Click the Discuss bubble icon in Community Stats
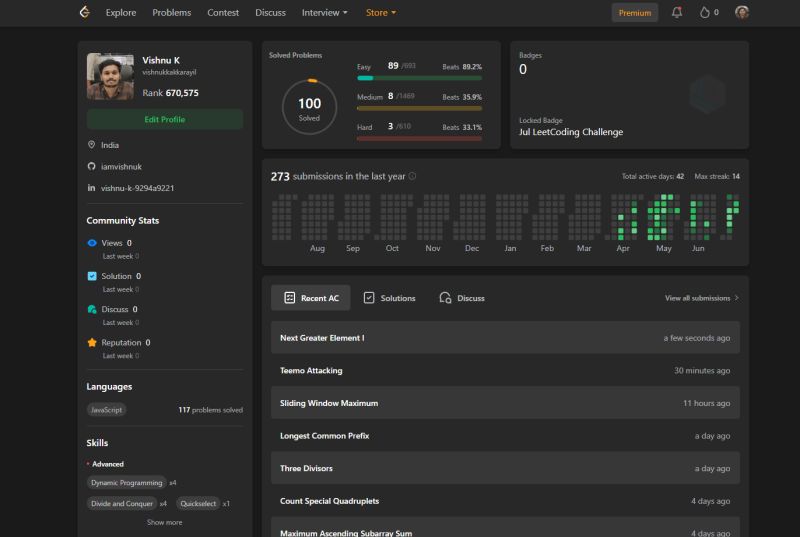Viewport: 800px width, 537px height. click(92, 309)
